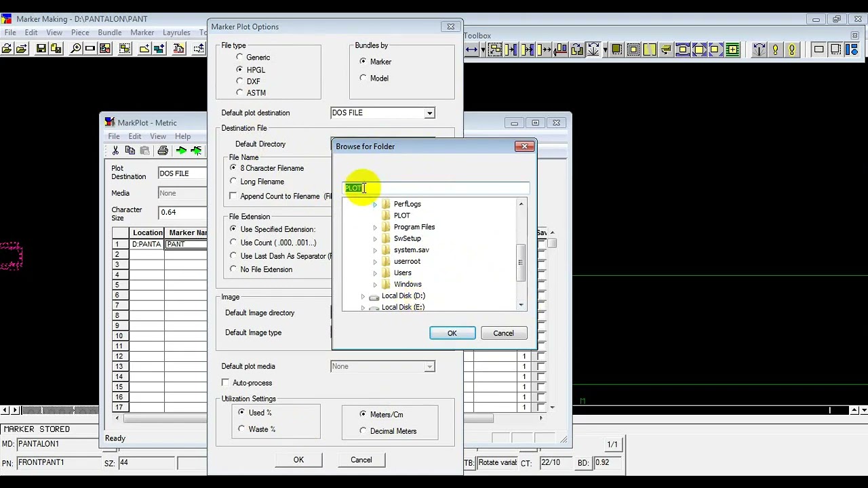
Task: Click the Open Next folder icon with right arrow
Action: (21, 49)
